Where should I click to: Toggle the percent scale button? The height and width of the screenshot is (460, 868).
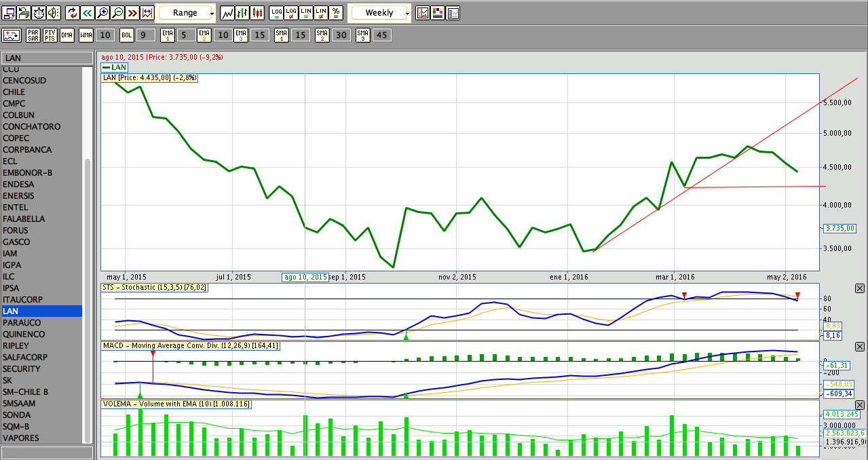(x=336, y=13)
